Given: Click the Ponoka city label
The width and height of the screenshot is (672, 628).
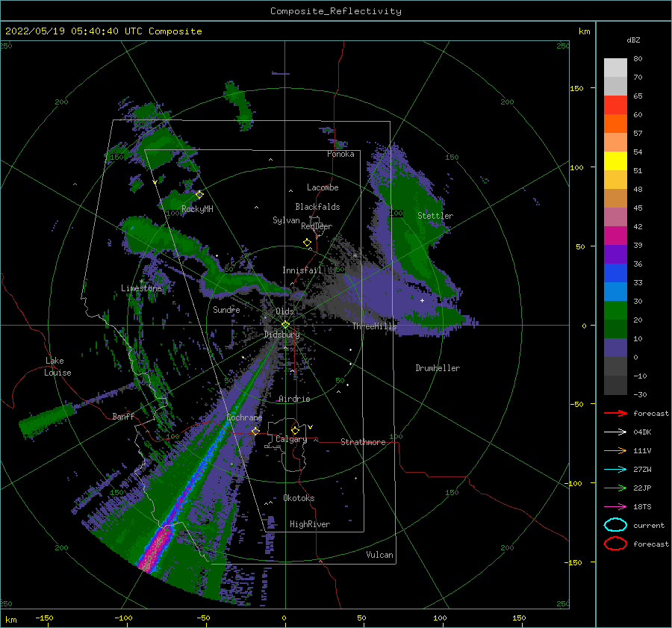Looking at the screenshot, I should click(x=340, y=154).
